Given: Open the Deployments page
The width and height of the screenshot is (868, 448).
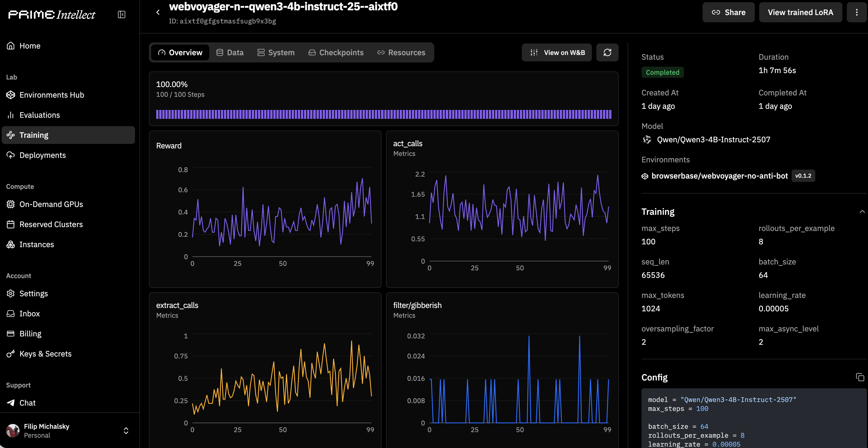Looking at the screenshot, I should tap(43, 155).
